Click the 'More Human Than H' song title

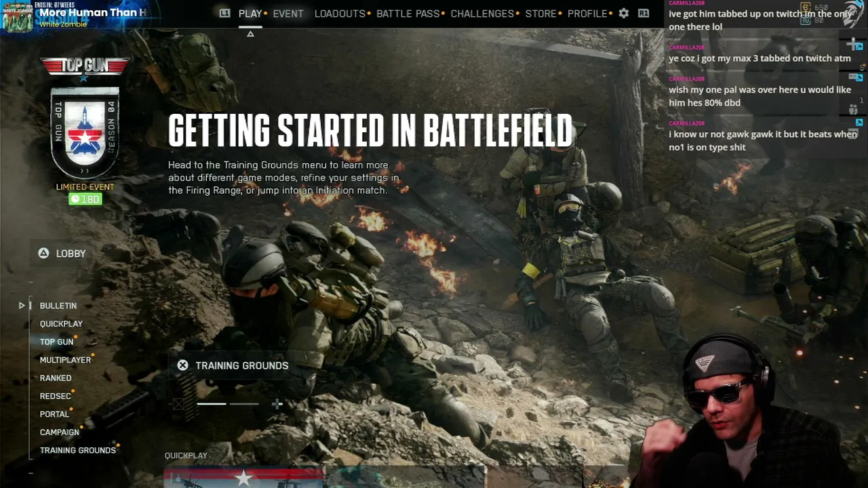pos(93,12)
